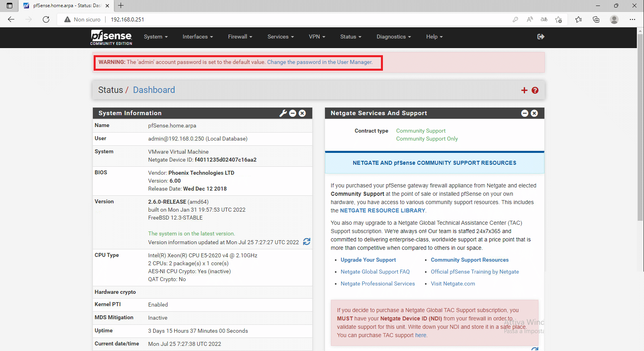The image size is (644, 351).
Task: Open the browser profile avatar
Action: [614, 19]
